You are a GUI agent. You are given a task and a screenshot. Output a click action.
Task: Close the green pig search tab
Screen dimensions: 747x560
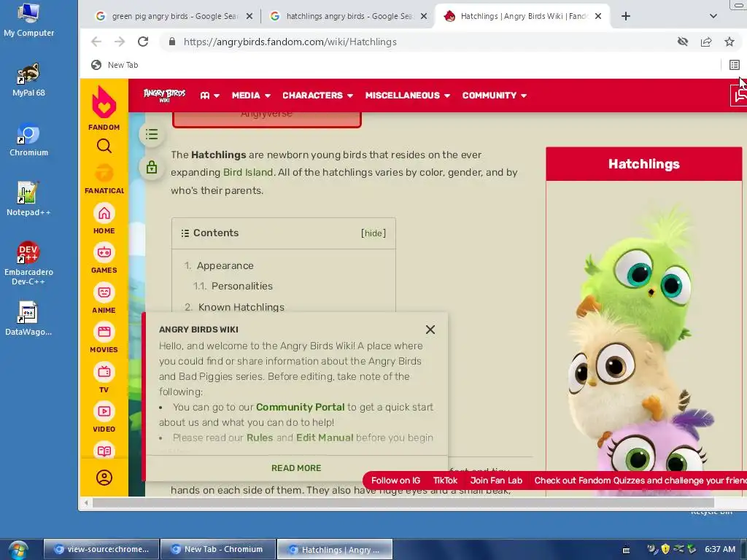pyautogui.click(x=249, y=16)
